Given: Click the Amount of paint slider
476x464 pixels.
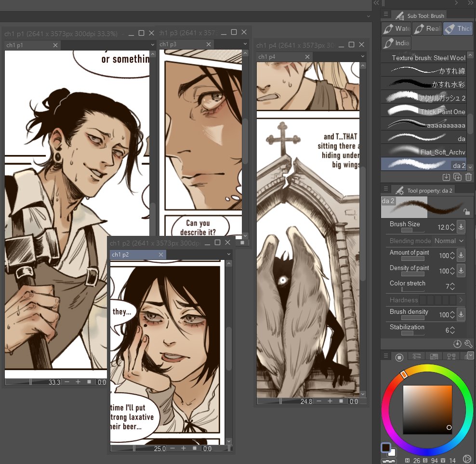Looking at the screenshot, I should (x=413, y=258).
